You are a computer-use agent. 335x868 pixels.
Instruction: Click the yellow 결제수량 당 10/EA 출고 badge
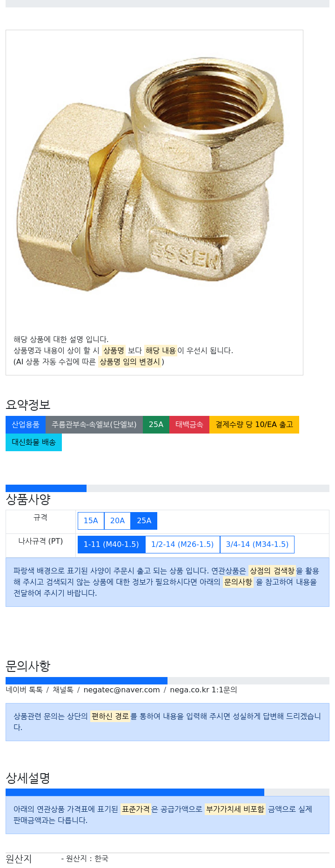254,425
